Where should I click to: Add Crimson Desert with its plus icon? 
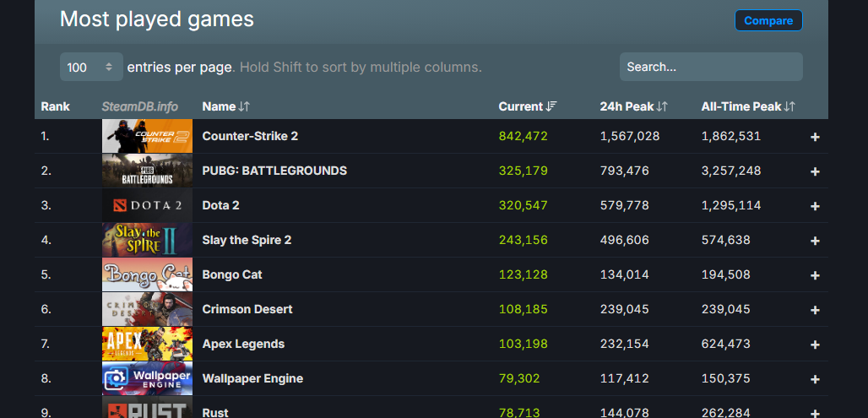pyautogui.click(x=815, y=310)
